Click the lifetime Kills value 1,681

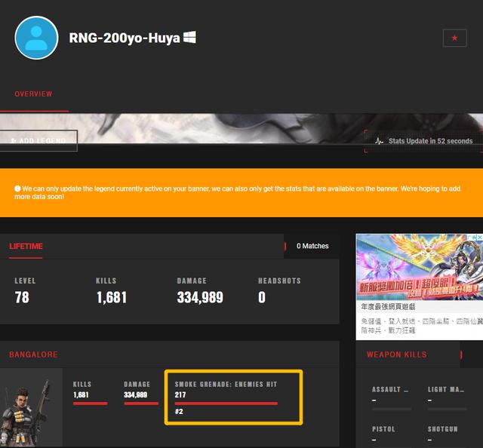(x=112, y=297)
